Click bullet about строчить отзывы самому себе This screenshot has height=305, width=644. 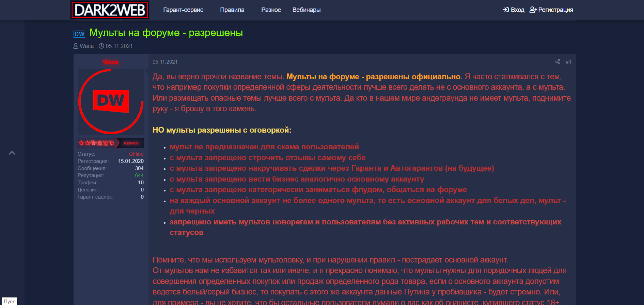pos(268,157)
